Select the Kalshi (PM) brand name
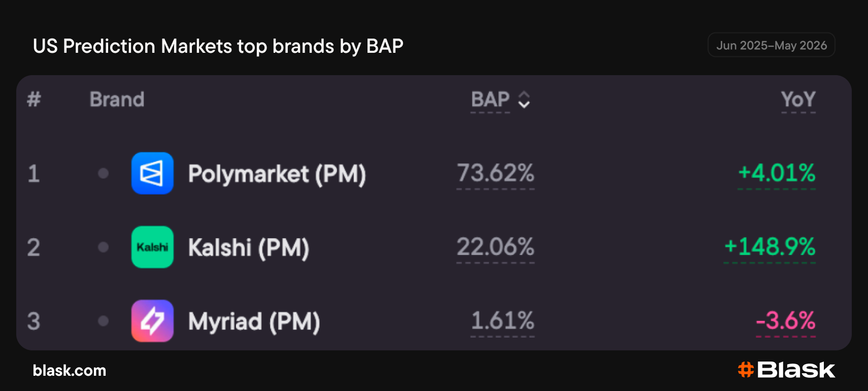 (x=249, y=248)
